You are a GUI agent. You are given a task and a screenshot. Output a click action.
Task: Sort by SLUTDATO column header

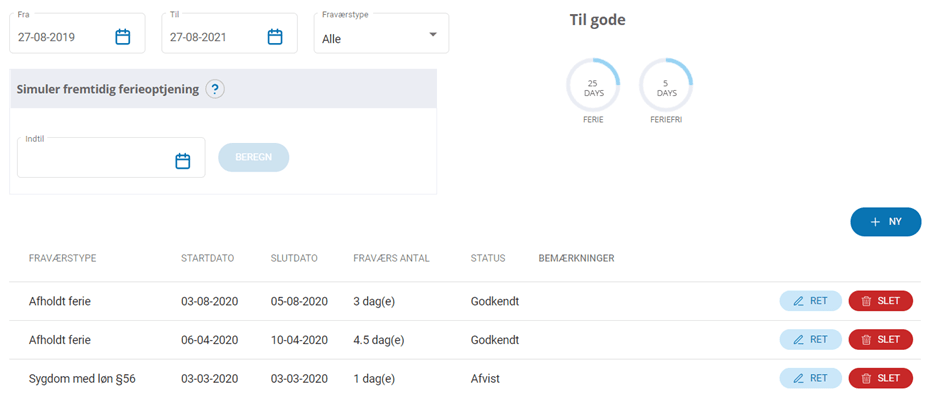294,258
